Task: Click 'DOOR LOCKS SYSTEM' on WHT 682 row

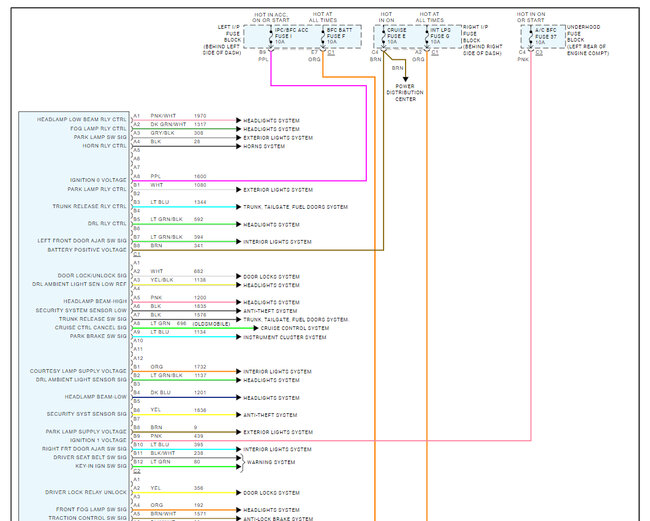Action: [x=272, y=276]
